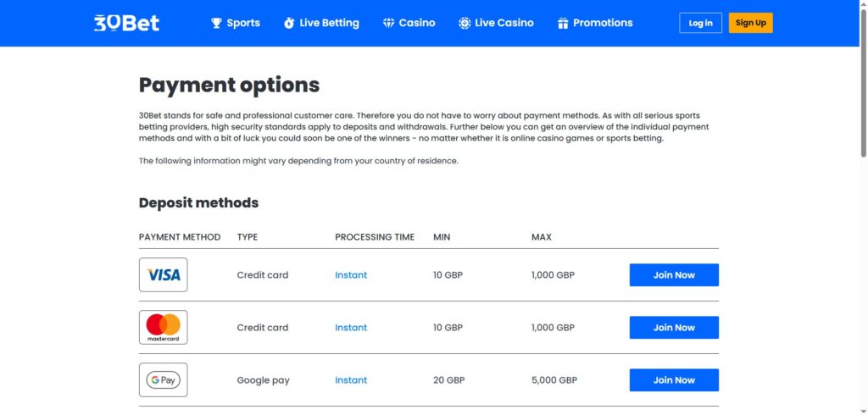This screenshot has height=415, width=868.
Task: Click the Sports trophy icon
Action: [x=216, y=23]
